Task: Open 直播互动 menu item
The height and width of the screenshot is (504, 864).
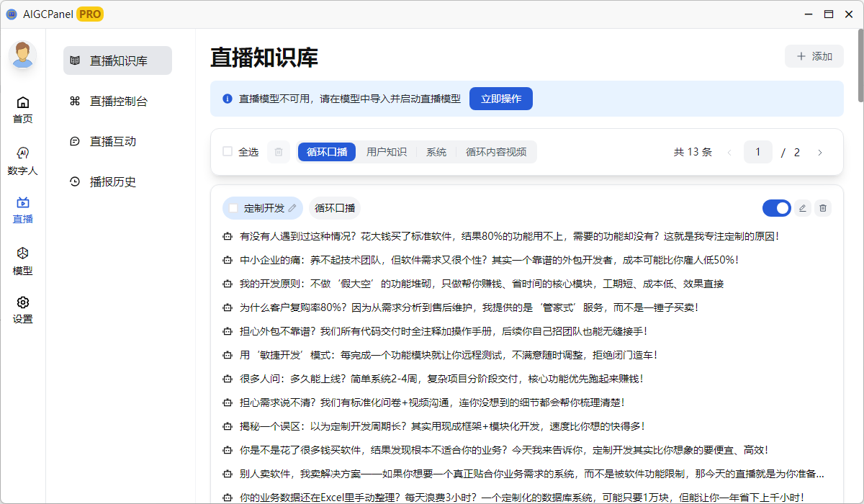Action: tap(118, 141)
